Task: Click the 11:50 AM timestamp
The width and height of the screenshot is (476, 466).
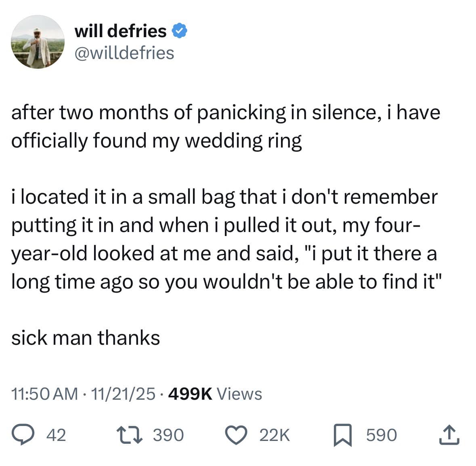Action: [x=44, y=394]
